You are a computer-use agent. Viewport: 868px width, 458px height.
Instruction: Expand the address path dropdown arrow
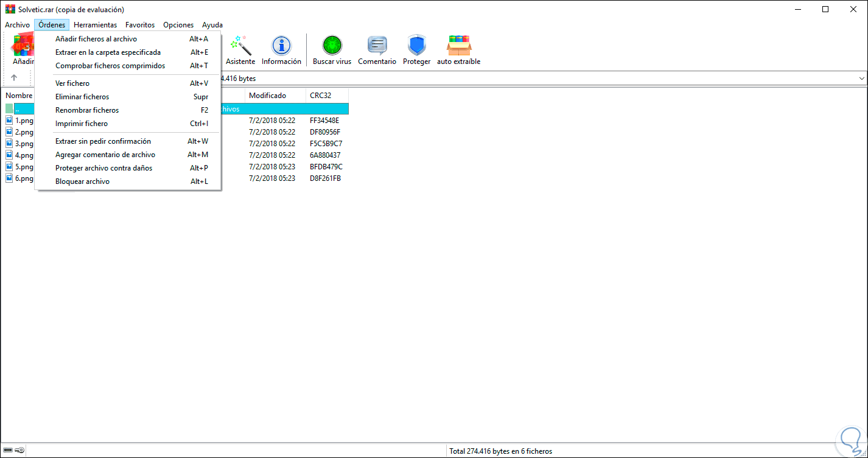(x=861, y=79)
